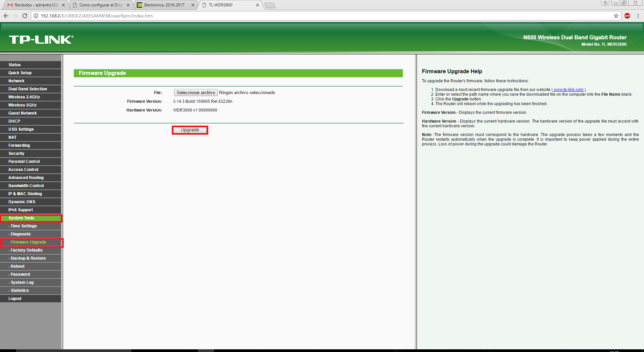Open Advanced Routing menu

tap(31, 178)
